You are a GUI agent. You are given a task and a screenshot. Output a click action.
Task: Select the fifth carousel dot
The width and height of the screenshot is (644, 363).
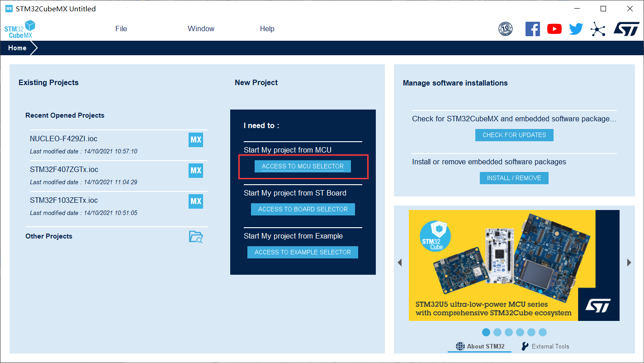pyautogui.click(x=531, y=332)
